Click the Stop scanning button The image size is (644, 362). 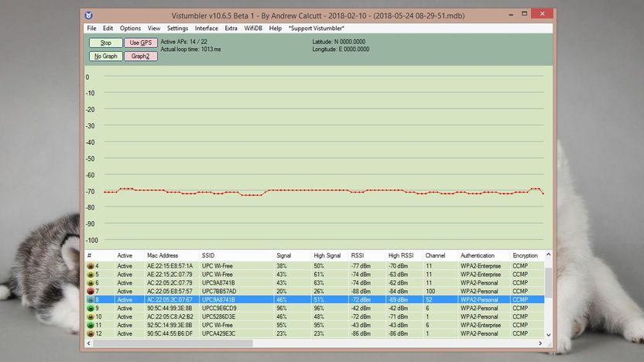pos(105,43)
